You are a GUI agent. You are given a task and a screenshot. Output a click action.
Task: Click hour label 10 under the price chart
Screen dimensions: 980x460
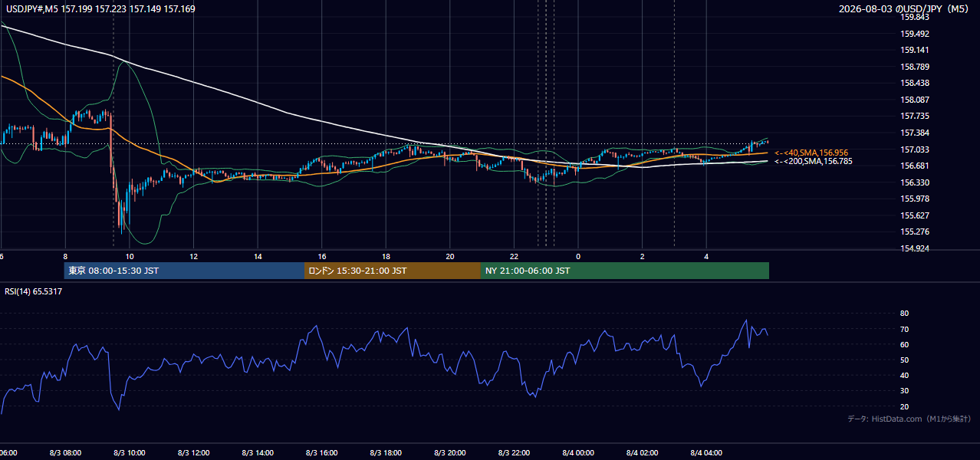[x=130, y=256]
